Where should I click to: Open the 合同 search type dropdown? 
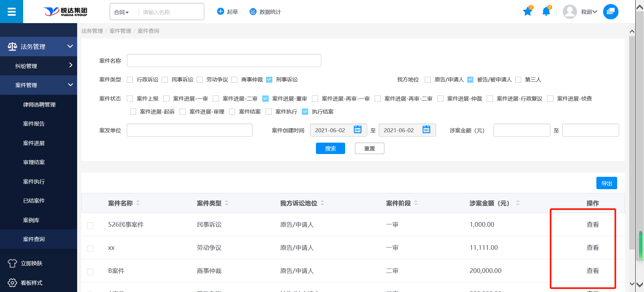click(x=121, y=12)
